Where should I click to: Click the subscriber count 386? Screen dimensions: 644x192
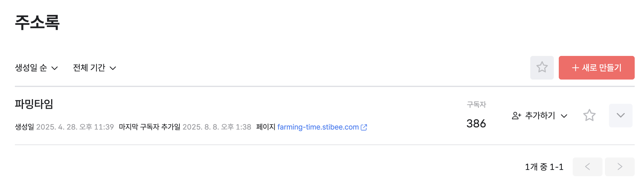(x=476, y=124)
